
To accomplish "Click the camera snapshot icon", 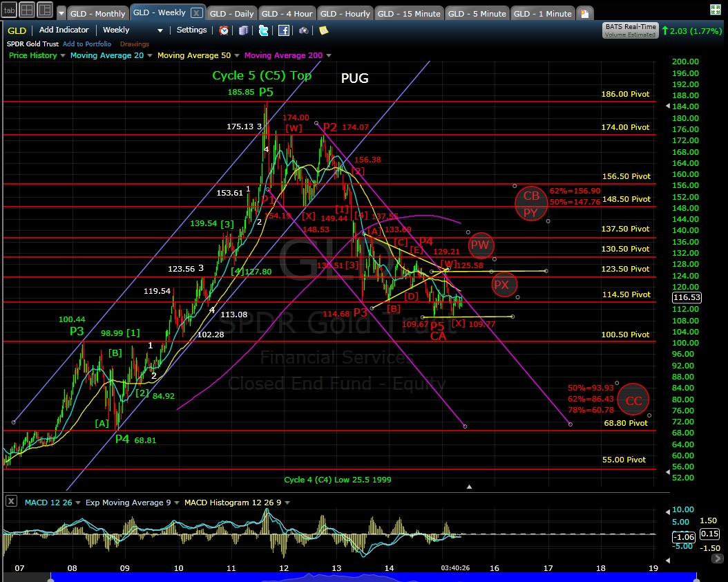I will [x=304, y=30].
